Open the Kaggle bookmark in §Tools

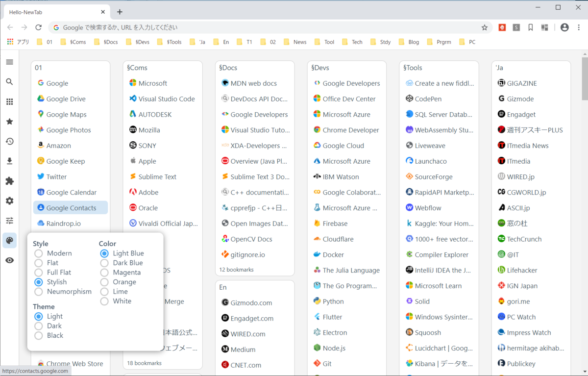coord(439,224)
